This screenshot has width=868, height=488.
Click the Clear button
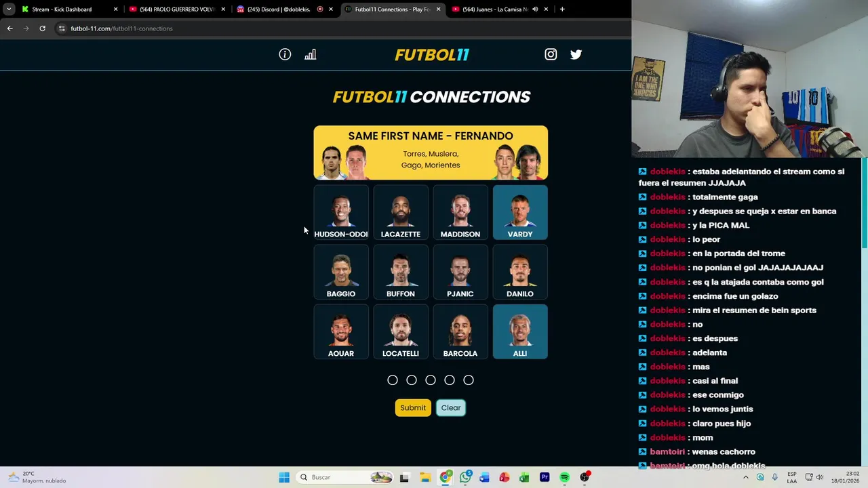click(x=451, y=408)
